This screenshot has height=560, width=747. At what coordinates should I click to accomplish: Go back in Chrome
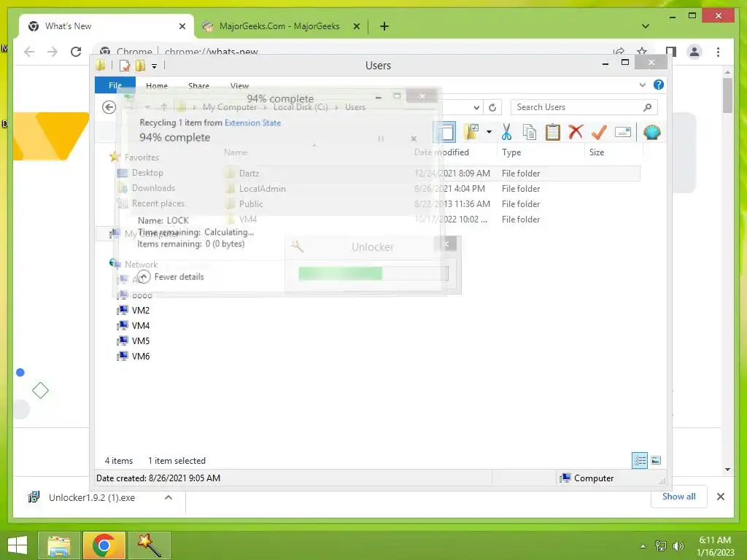(29, 52)
